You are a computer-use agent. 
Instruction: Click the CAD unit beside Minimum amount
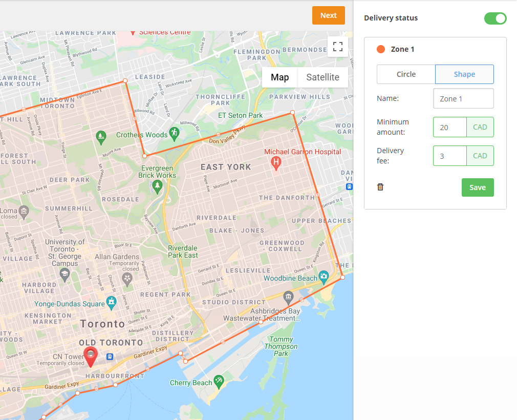[x=480, y=127]
